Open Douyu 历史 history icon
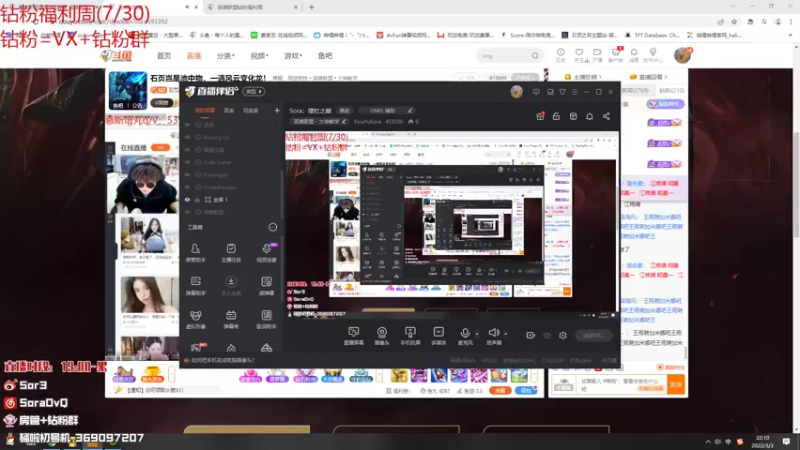This screenshot has height=450, width=800. click(560, 55)
